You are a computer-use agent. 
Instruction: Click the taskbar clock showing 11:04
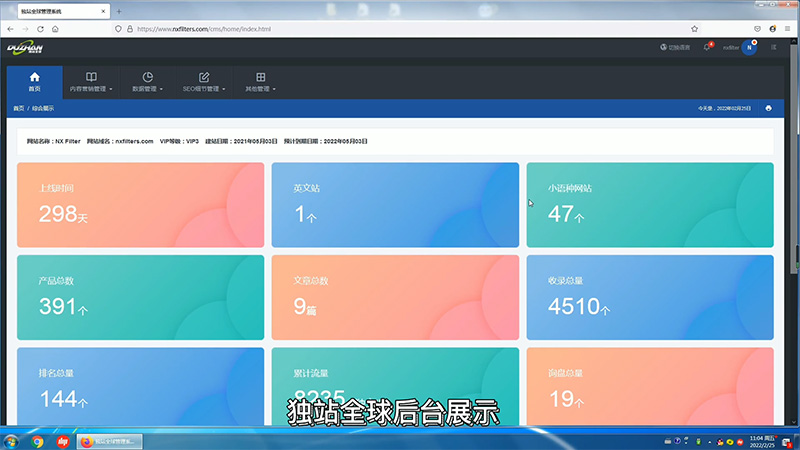[x=762, y=442]
